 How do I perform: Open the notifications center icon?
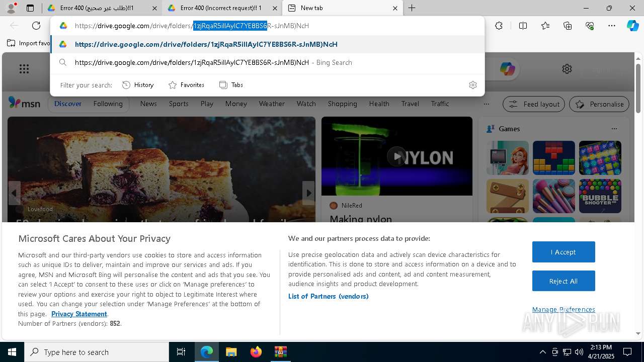(x=627, y=352)
